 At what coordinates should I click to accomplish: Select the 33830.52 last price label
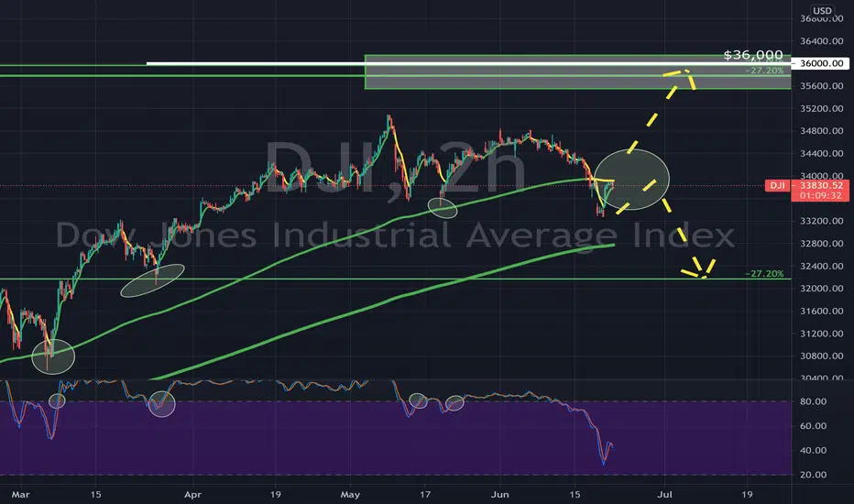click(820, 185)
